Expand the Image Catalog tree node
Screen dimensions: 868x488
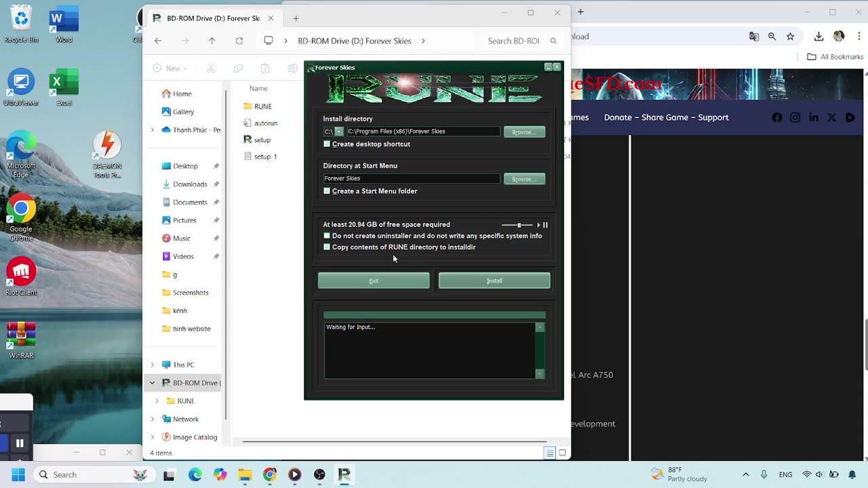(152, 437)
